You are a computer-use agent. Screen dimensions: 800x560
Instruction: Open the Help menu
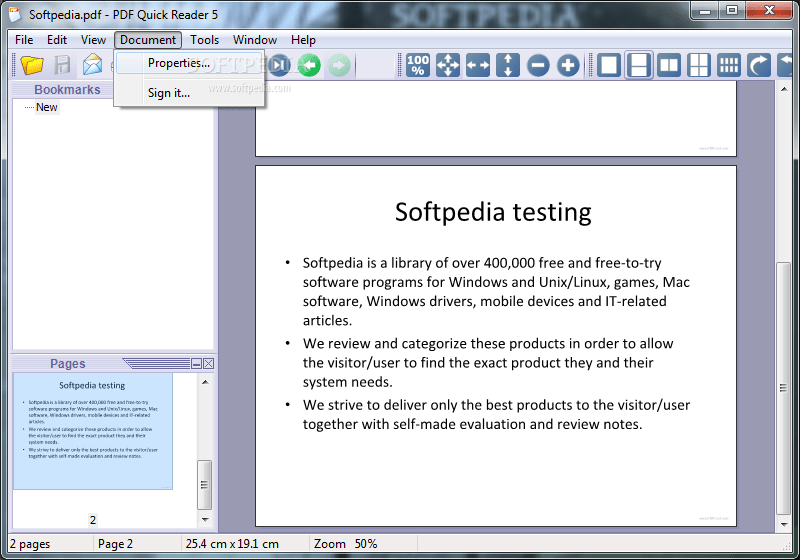(x=303, y=40)
